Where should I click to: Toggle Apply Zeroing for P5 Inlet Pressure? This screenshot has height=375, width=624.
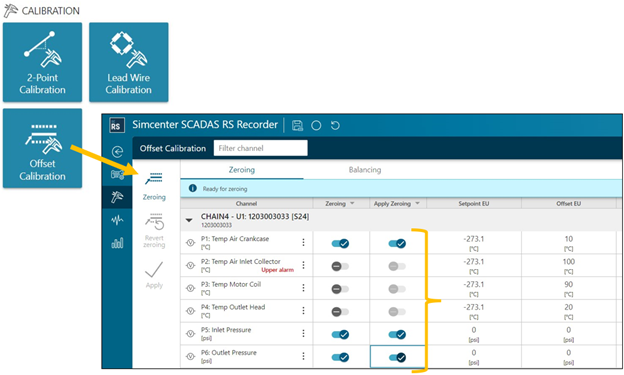tap(397, 334)
